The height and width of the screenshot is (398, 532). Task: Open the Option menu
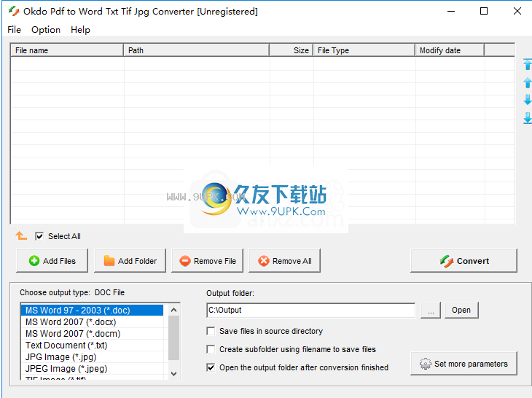pyautogui.click(x=46, y=30)
